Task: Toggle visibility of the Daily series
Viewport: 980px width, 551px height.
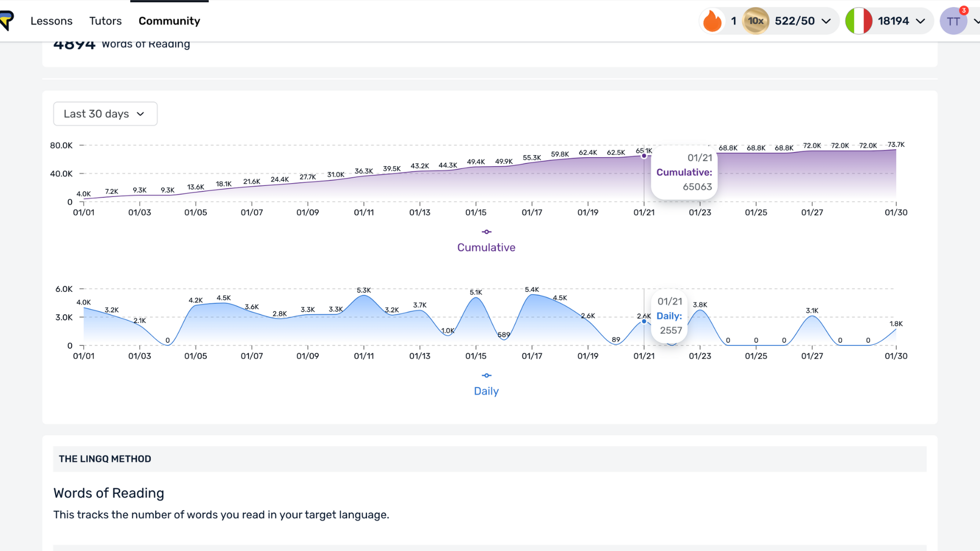Action: point(486,391)
